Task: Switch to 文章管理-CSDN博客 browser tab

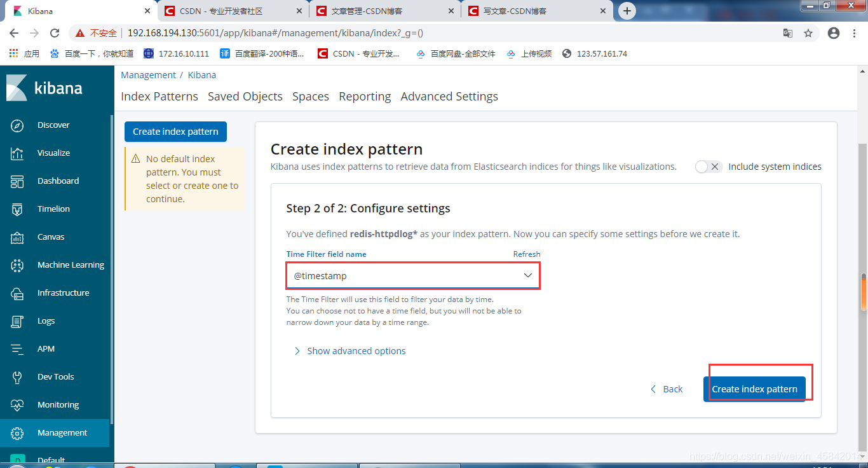Action: tap(384, 11)
